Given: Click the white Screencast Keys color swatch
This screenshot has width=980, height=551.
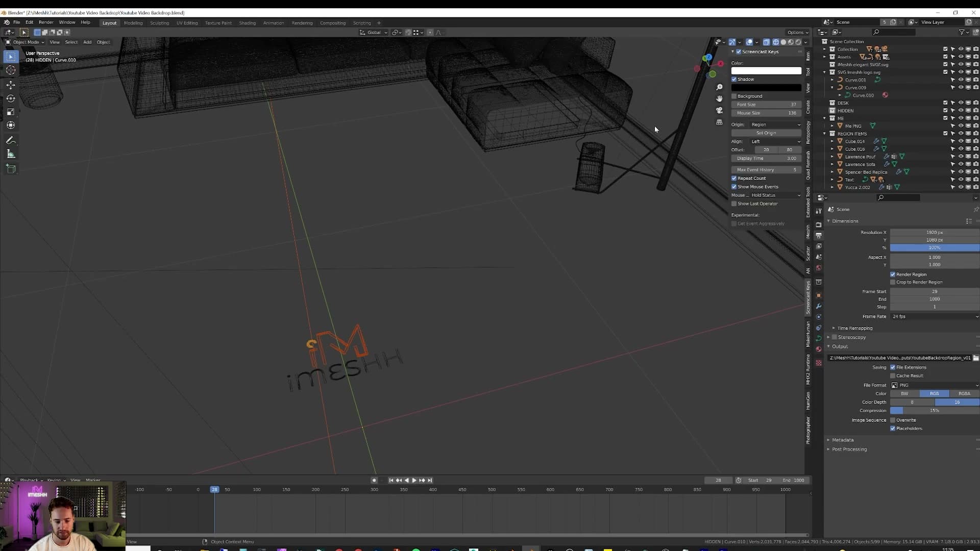Looking at the screenshot, I should coord(766,70).
